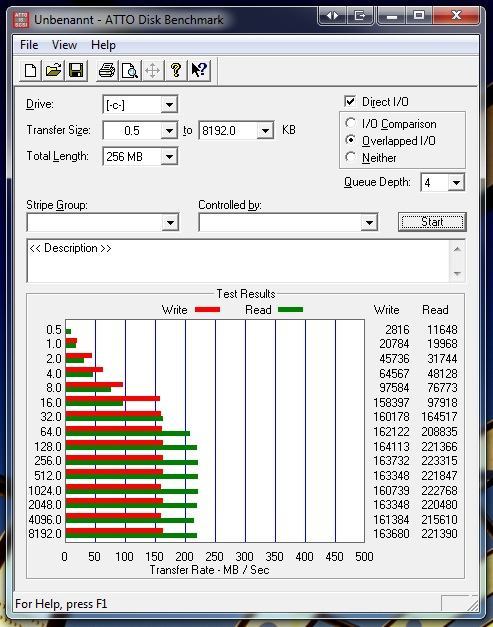Click the read value 223315

point(439,461)
